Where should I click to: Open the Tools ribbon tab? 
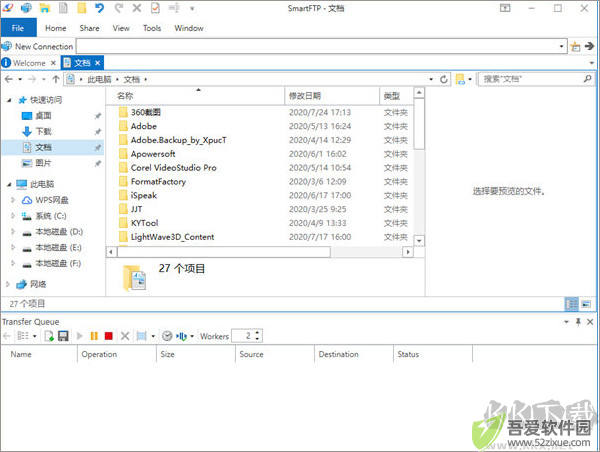click(152, 28)
